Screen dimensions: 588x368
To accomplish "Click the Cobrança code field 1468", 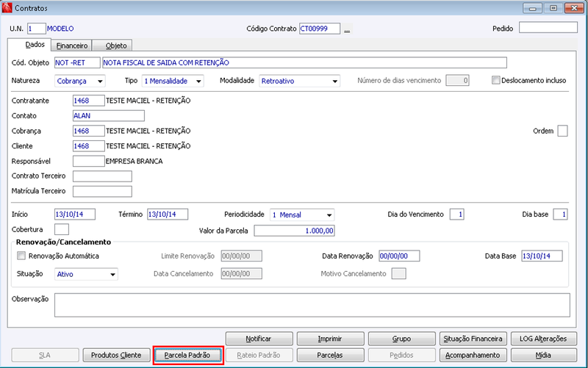I will [88, 131].
